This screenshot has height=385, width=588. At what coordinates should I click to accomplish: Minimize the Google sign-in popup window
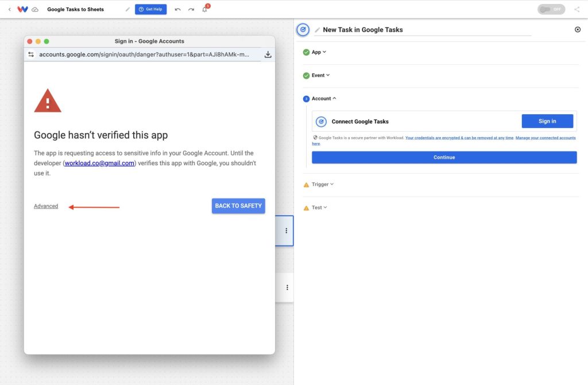tap(38, 41)
